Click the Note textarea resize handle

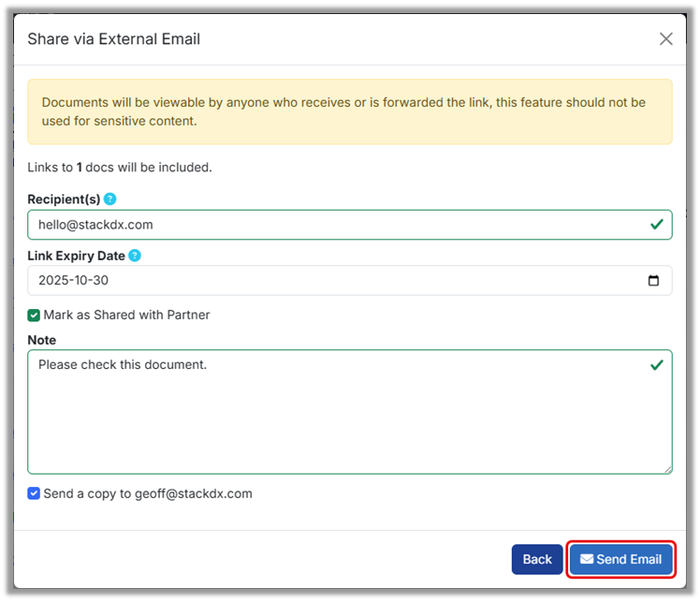click(x=667, y=469)
